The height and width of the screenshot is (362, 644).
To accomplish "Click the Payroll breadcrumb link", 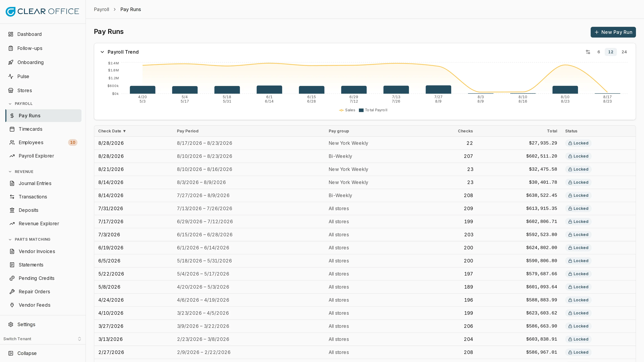I will 101,9.
